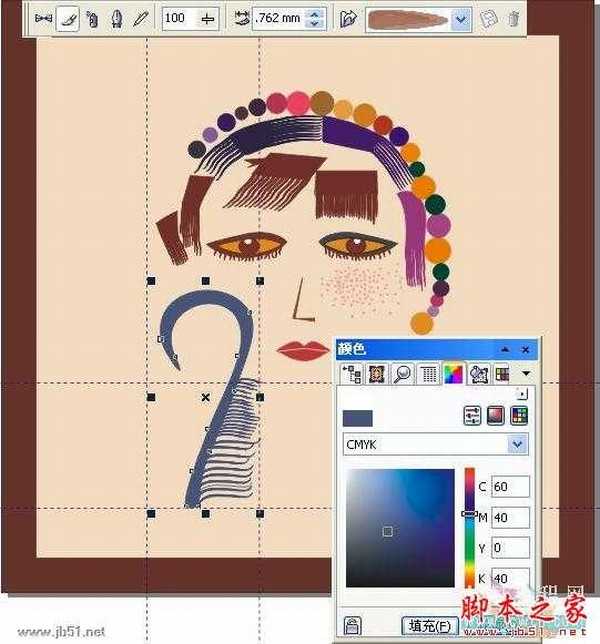Image resolution: width=600 pixels, height=644 pixels.
Task: Select the Preset artistic media mode
Action: point(43,18)
